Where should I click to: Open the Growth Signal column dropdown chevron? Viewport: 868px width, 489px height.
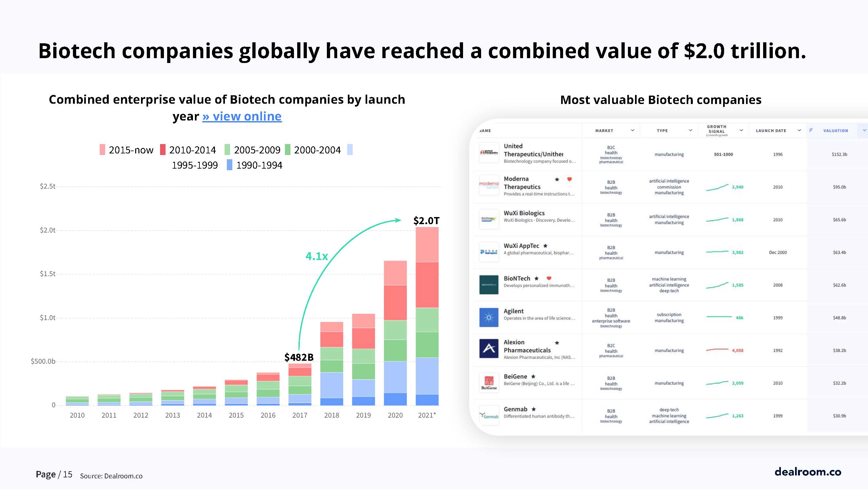[x=741, y=130]
